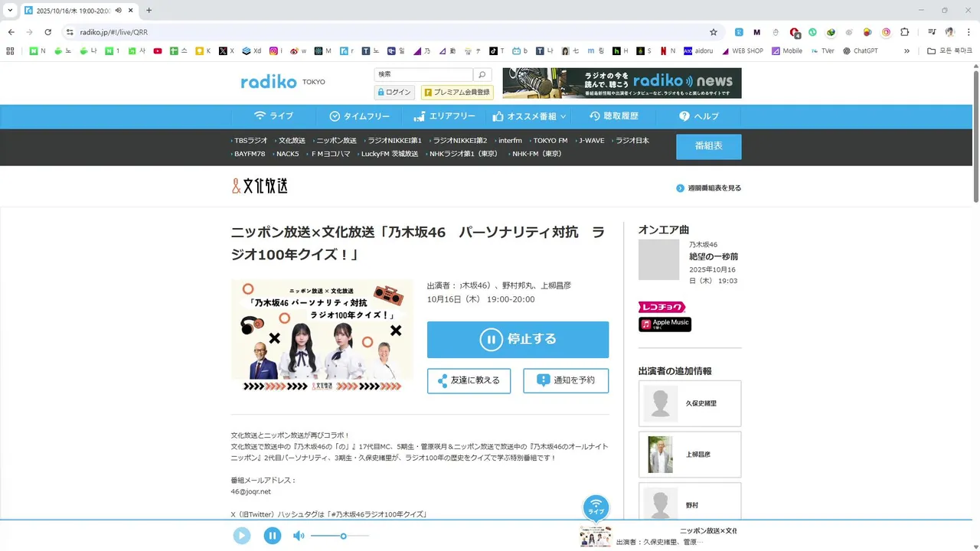Open the Xd bookmark
This screenshot has height=551, width=980.
pyautogui.click(x=252, y=51)
